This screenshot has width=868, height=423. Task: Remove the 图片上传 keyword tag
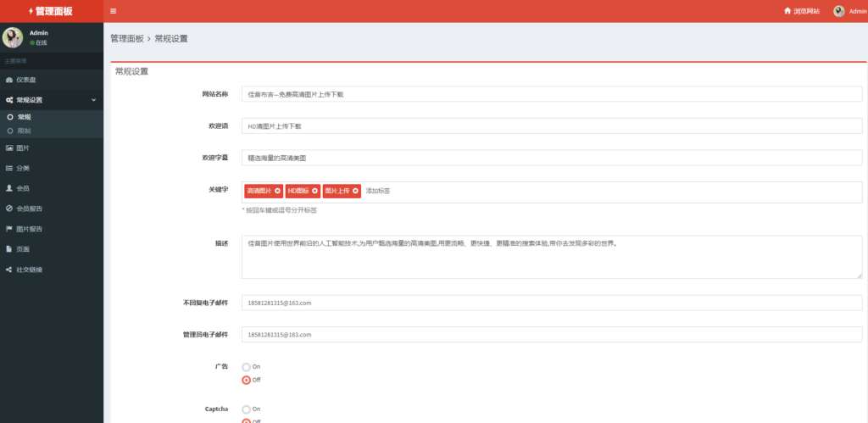[x=355, y=191]
